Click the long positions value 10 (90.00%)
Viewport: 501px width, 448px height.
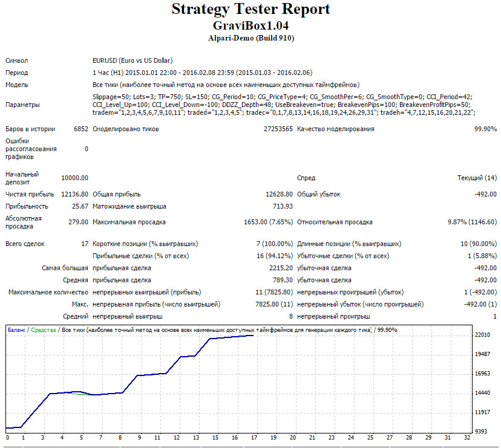pos(479,244)
